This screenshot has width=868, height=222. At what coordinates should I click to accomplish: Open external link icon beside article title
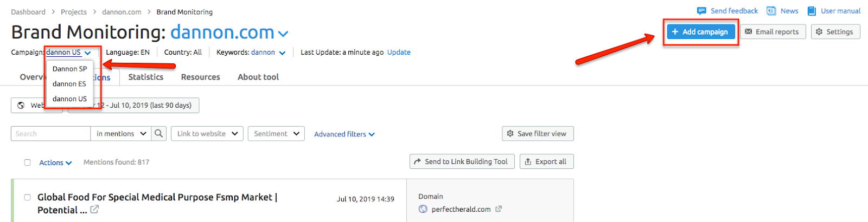click(x=94, y=210)
